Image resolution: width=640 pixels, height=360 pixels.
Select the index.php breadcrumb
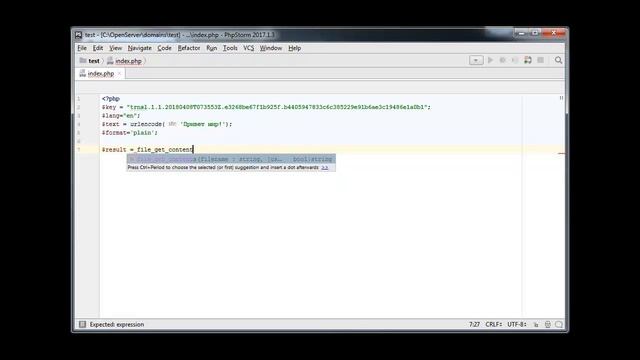tap(124, 61)
